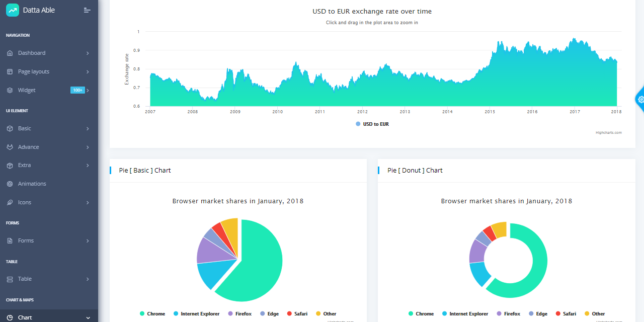
Task: Select the Dashboard icon in the sidebar
Action: pos(10,53)
